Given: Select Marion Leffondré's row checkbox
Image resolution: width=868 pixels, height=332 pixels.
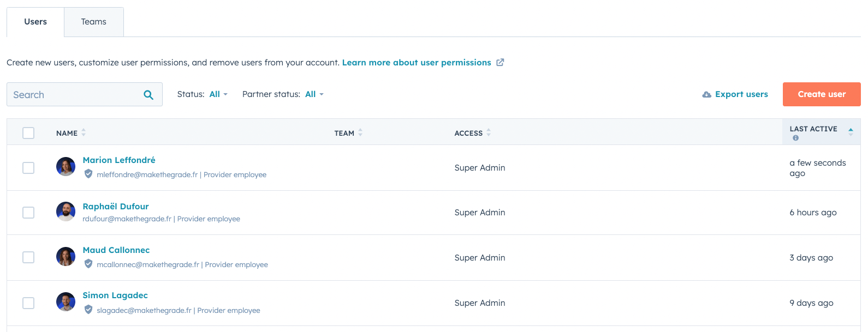Looking at the screenshot, I should 28,168.
